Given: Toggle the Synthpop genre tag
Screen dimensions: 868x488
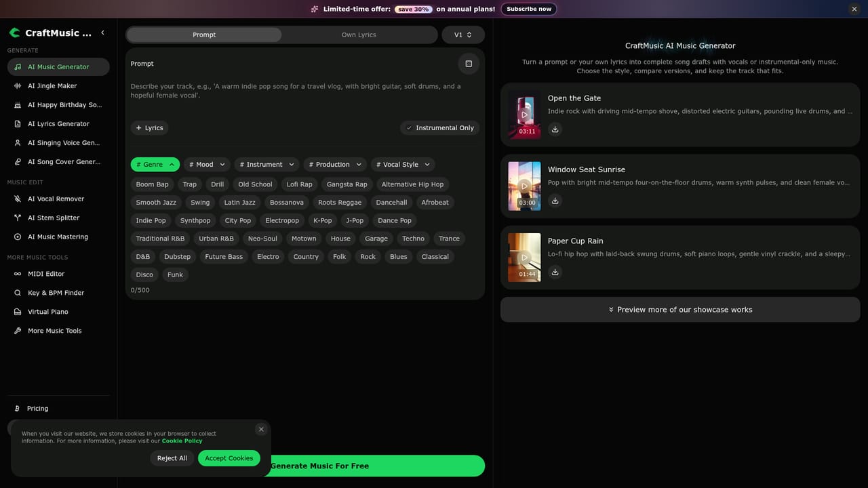Looking at the screenshot, I should point(195,220).
